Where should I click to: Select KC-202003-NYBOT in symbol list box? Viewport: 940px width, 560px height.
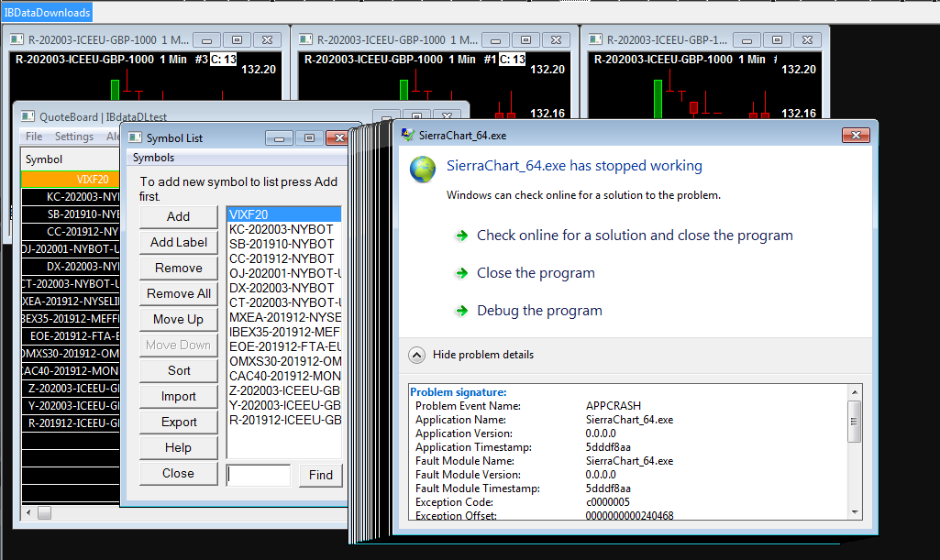pos(284,229)
